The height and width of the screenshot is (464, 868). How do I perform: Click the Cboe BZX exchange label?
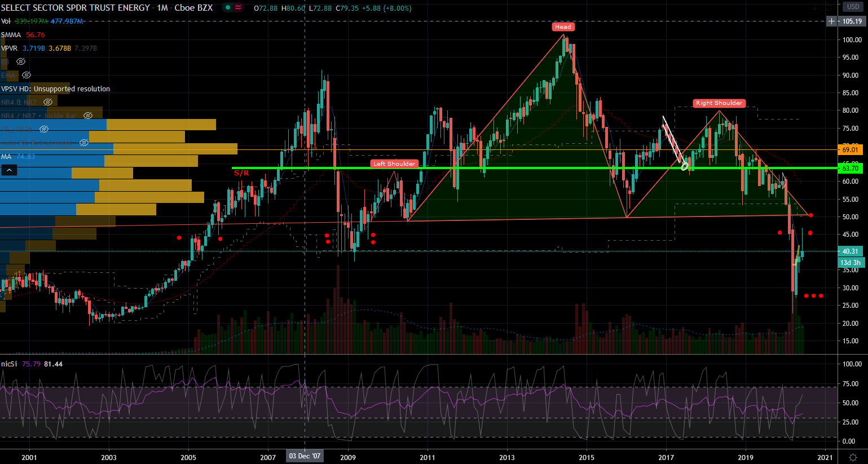(x=193, y=8)
